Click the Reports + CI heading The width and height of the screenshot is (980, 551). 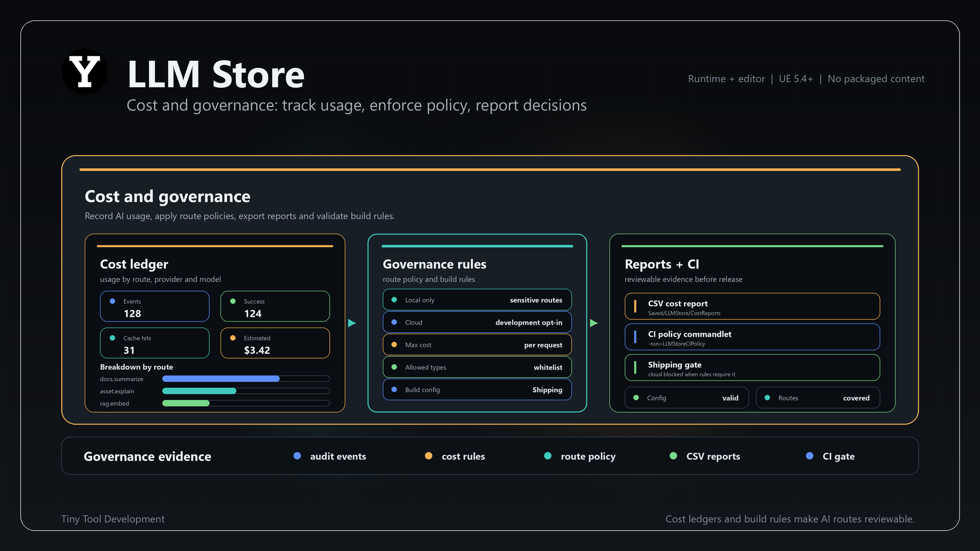[662, 264]
